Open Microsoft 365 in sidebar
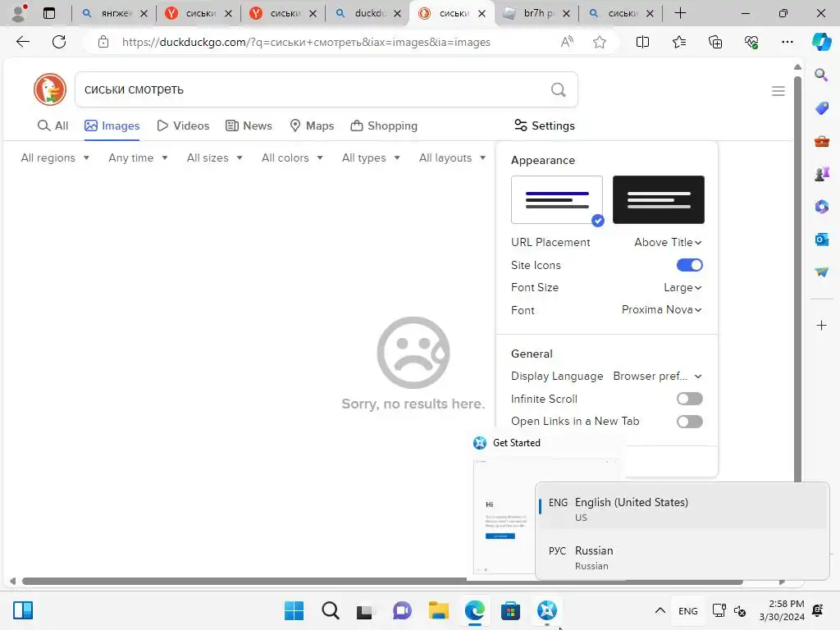This screenshot has width=840, height=630. (821, 207)
